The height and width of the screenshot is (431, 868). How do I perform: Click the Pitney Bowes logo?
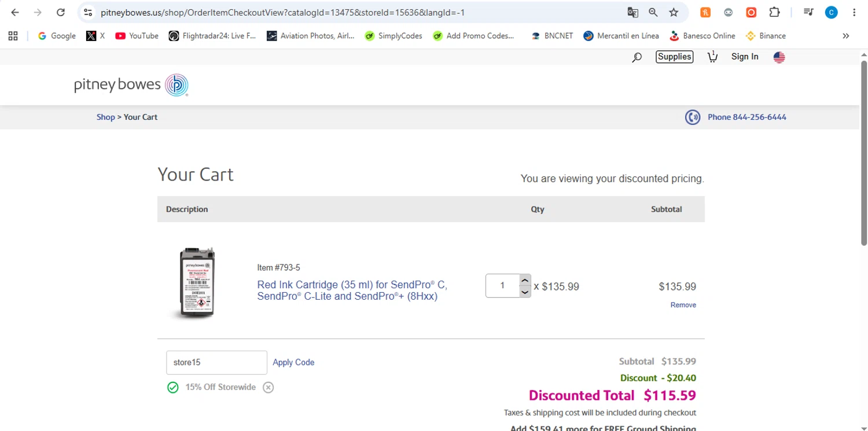point(131,85)
